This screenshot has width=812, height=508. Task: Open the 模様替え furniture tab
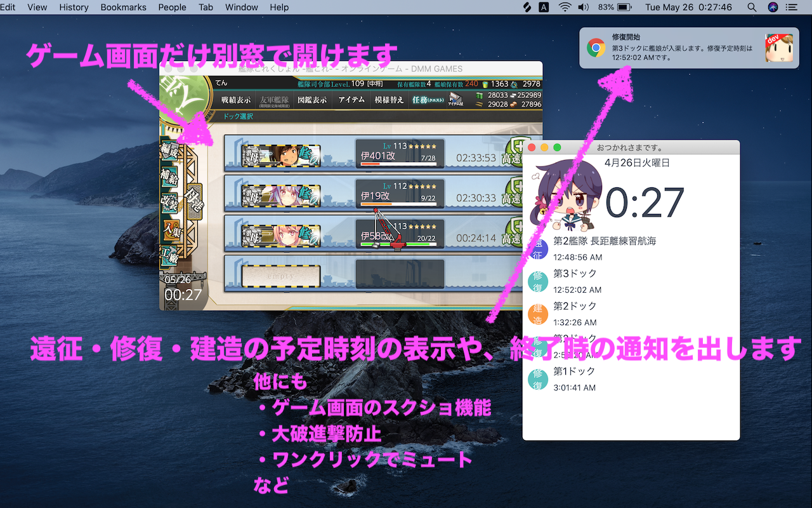pos(389,100)
